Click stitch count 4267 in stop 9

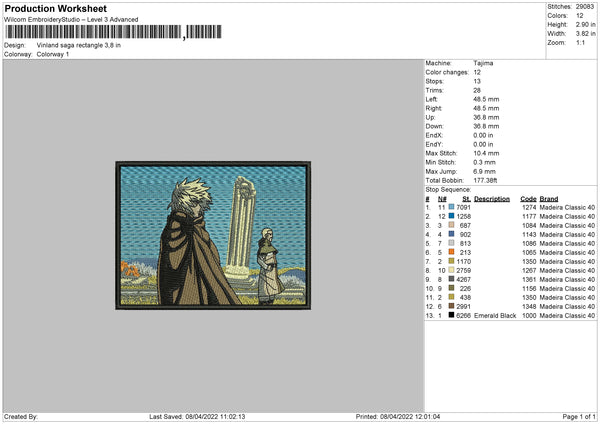point(463,279)
